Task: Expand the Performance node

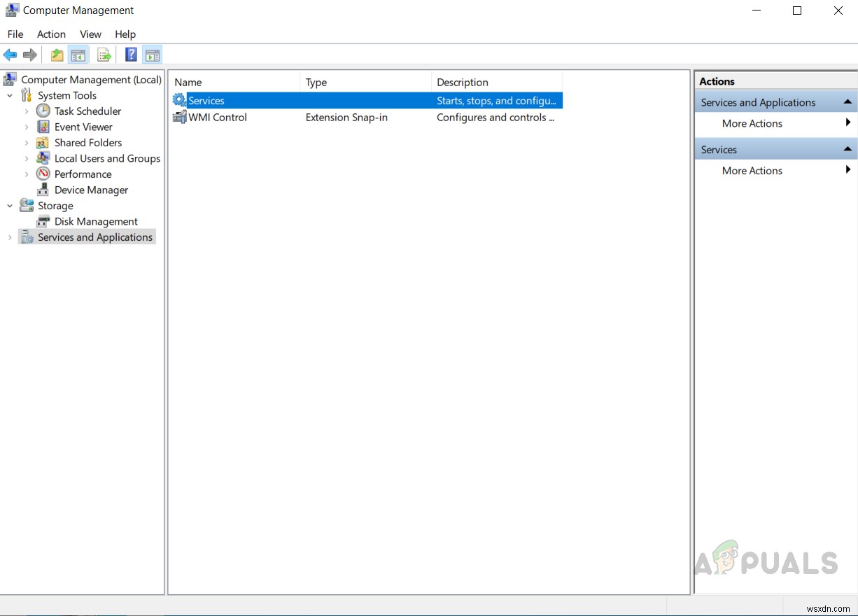Action: (27, 174)
